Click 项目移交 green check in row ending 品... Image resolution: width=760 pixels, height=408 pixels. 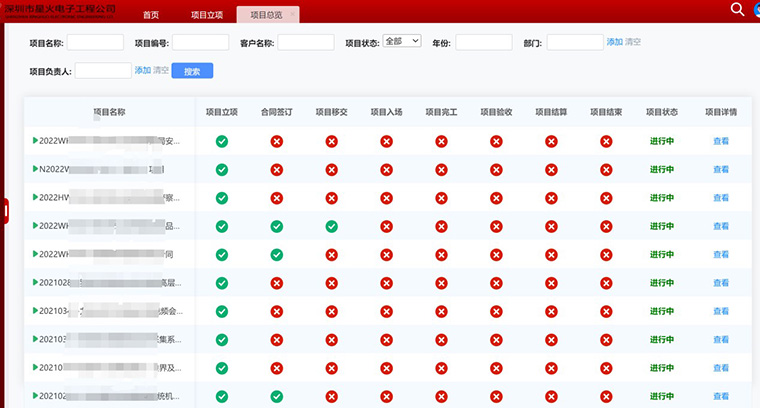[x=332, y=227]
